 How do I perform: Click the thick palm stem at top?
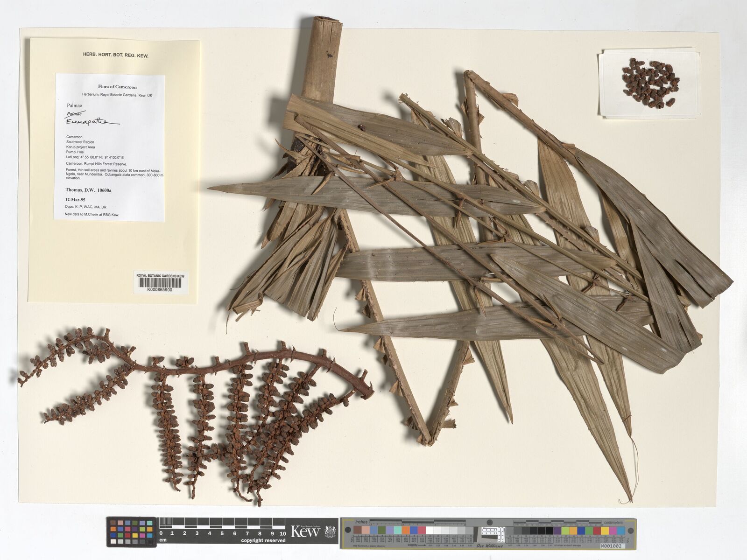click(x=323, y=61)
